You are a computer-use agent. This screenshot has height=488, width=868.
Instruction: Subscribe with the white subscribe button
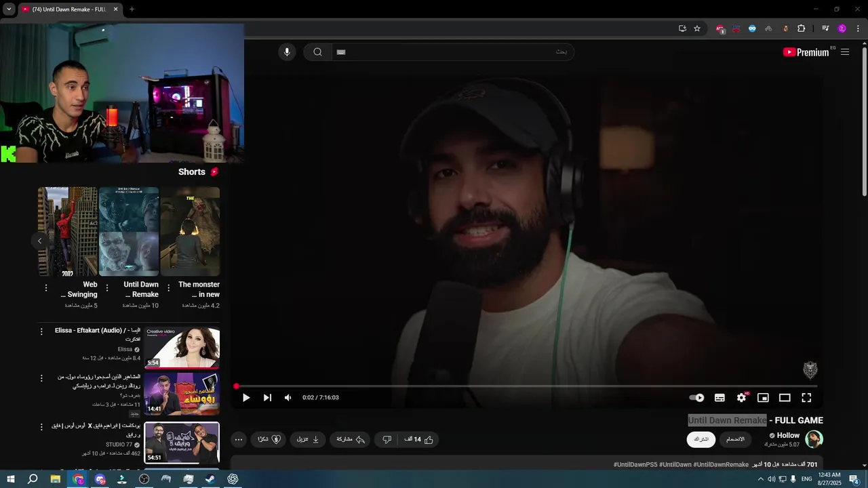coord(701,439)
